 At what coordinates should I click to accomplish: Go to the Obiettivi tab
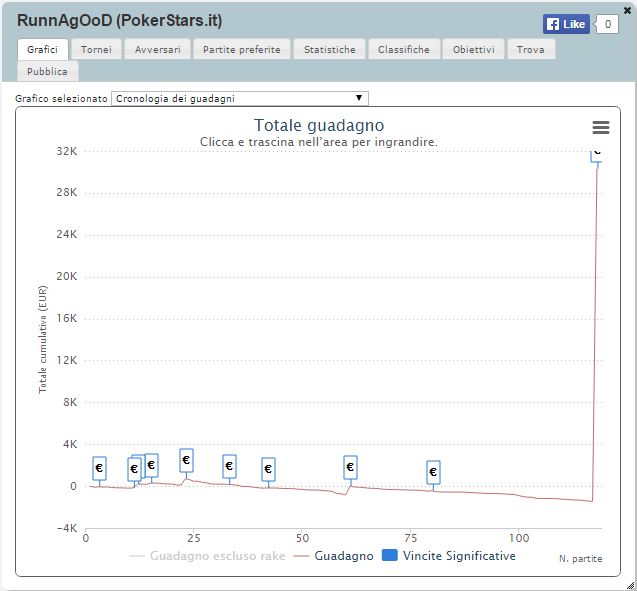(474, 49)
